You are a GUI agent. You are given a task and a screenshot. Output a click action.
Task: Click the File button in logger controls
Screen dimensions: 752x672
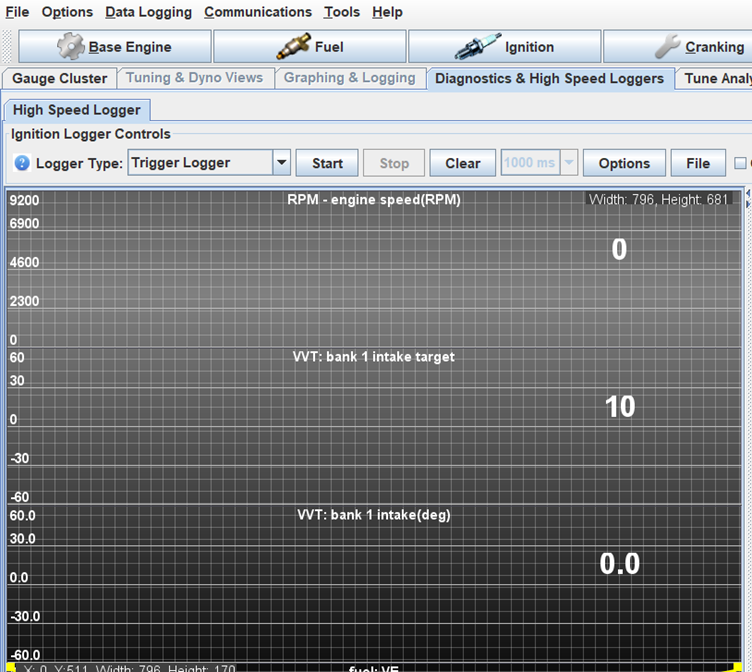tap(698, 163)
